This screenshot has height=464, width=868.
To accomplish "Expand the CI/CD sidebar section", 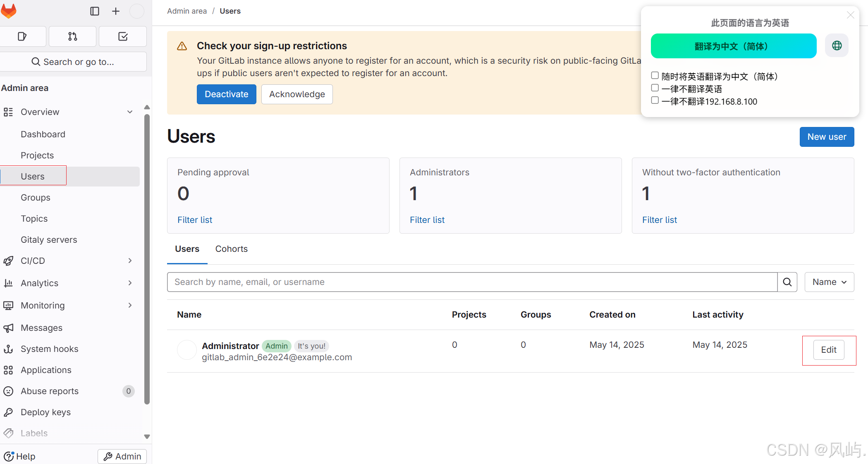I will 130,261.
